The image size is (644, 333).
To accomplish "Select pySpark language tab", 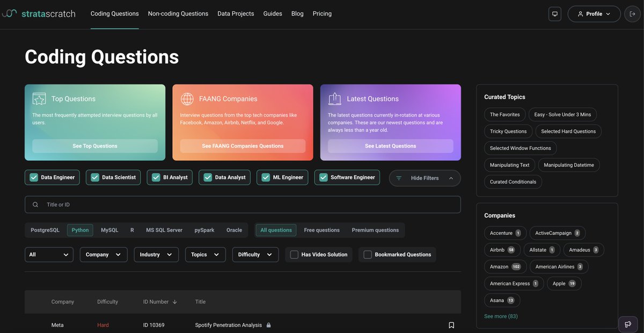I will 204,230.
